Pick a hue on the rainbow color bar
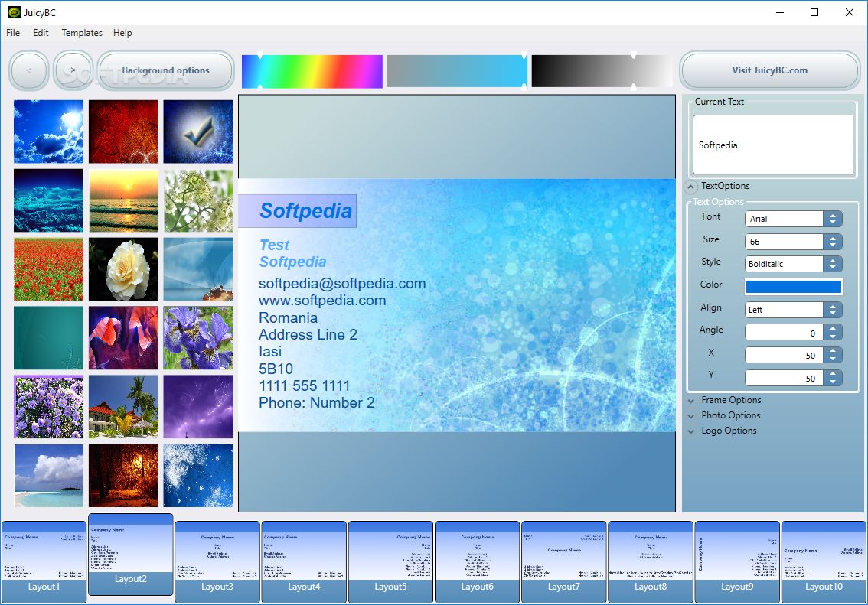 (312, 71)
